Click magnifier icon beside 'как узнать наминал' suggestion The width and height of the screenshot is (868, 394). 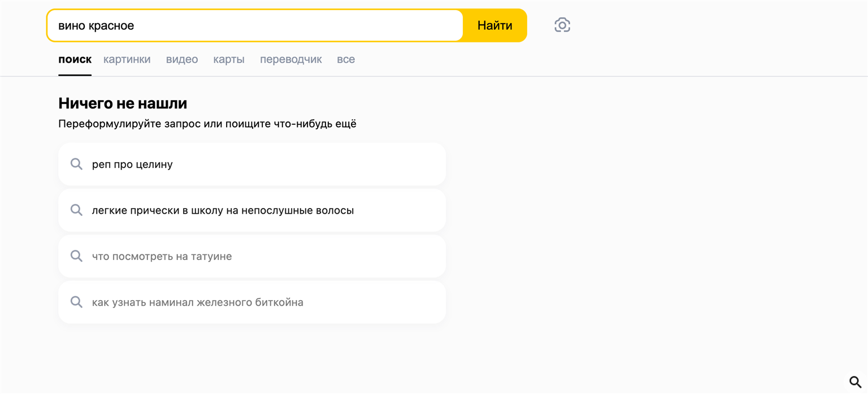pyautogui.click(x=76, y=302)
